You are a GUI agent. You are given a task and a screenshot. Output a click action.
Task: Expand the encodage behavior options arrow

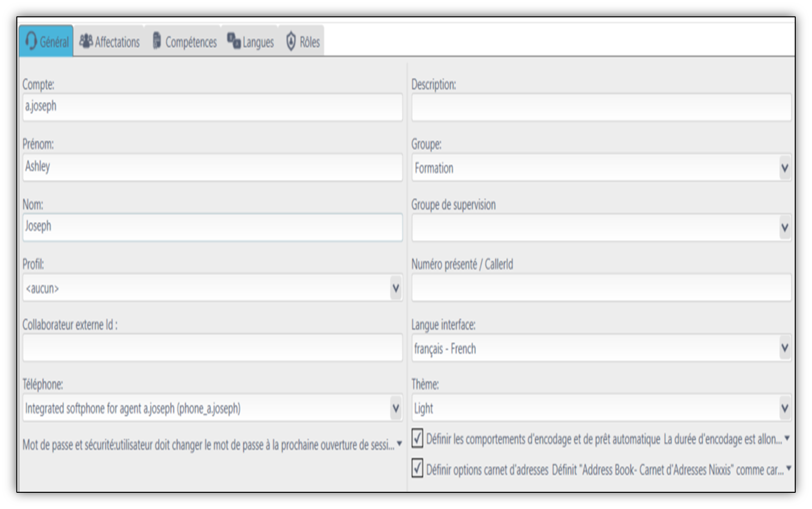click(787, 438)
